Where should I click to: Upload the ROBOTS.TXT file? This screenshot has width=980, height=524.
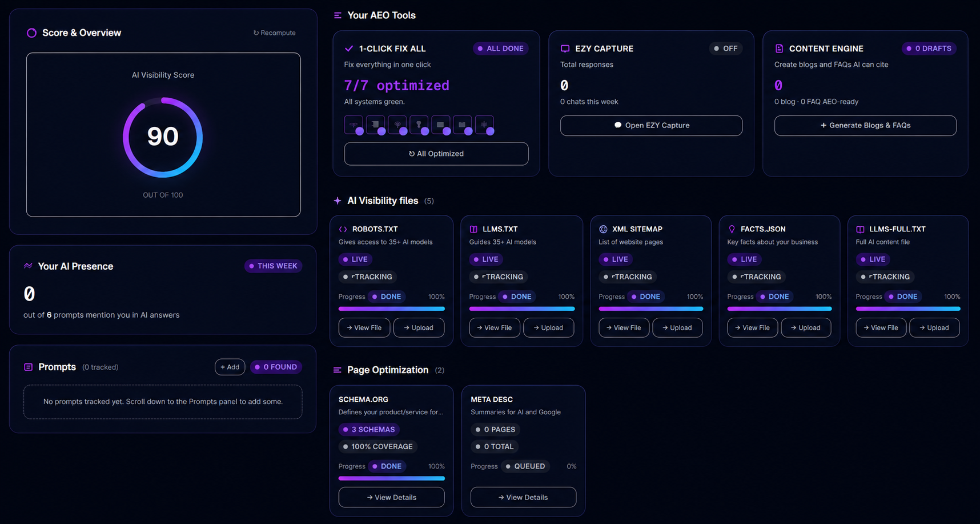(x=419, y=327)
